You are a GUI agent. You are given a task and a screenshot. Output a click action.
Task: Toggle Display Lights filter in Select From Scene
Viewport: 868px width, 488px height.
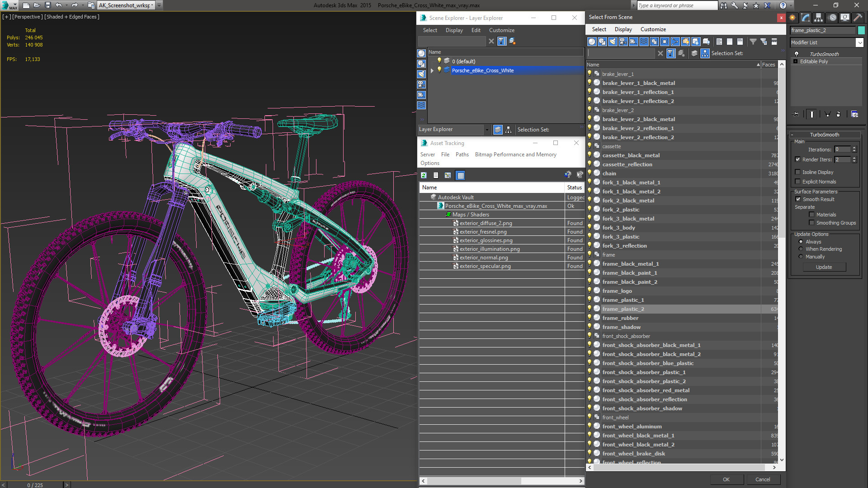pyautogui.click(x=613, y=42)
